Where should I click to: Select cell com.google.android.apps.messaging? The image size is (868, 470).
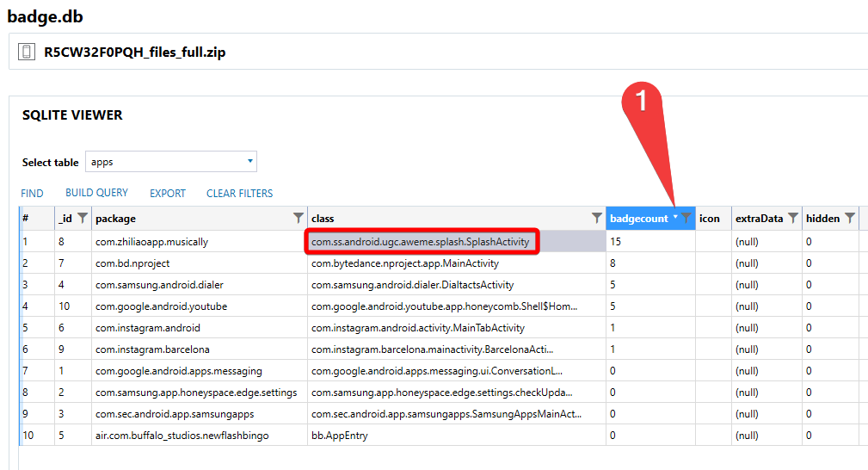point(200,371)
